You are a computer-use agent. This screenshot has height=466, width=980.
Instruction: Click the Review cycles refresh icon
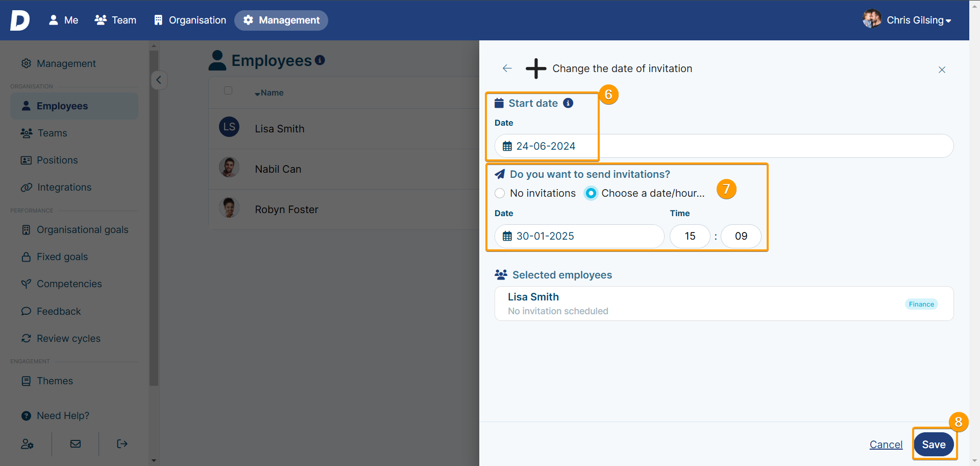[26, 338]
